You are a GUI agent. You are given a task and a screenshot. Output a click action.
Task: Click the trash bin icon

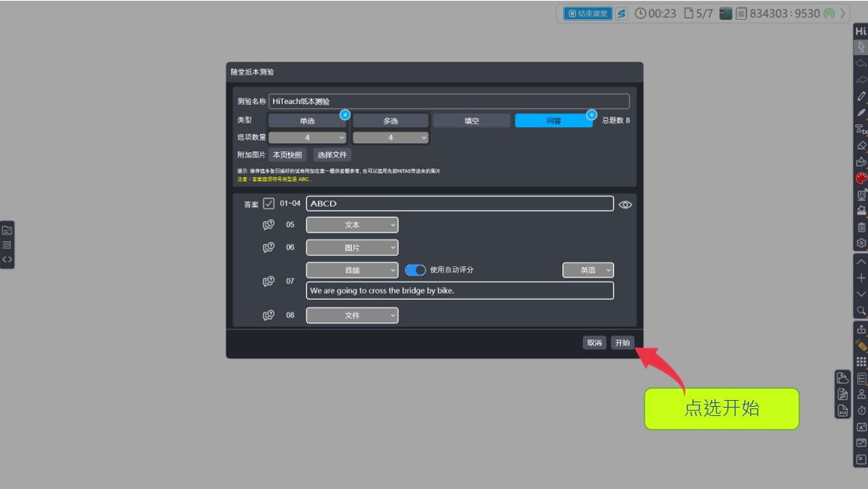coord(861,227)
